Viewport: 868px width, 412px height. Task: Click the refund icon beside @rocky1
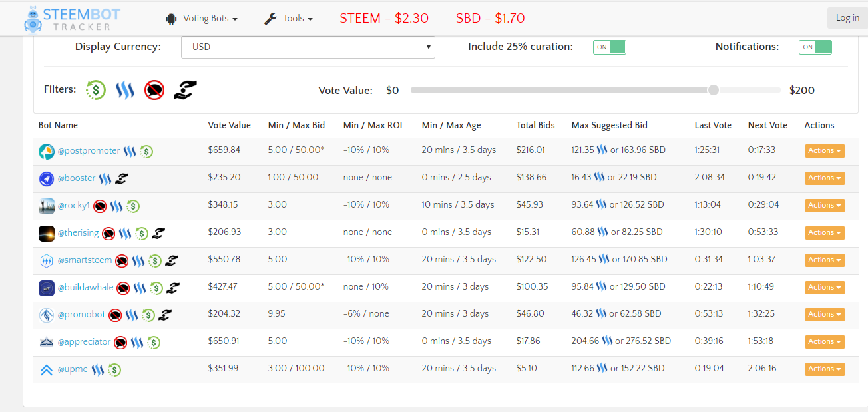point(133,206)
